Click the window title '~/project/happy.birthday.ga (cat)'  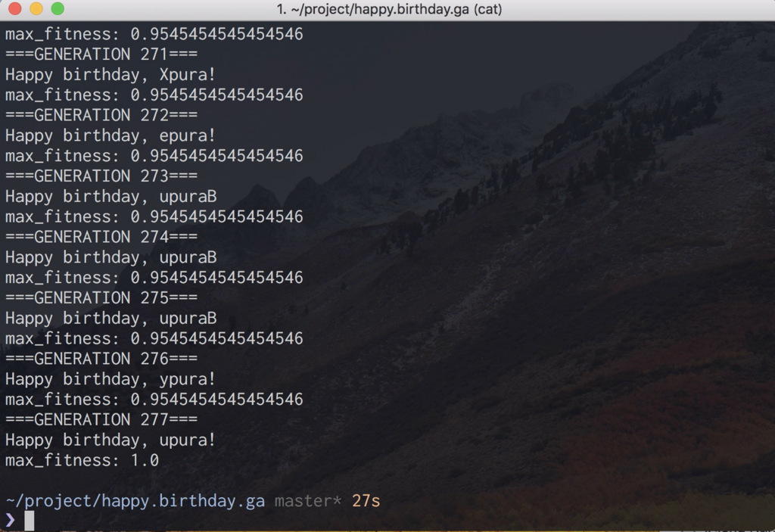click(x=390, y=9)
